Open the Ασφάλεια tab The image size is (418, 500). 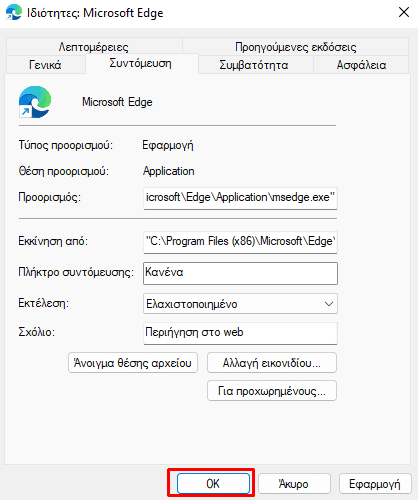point(361,65)
